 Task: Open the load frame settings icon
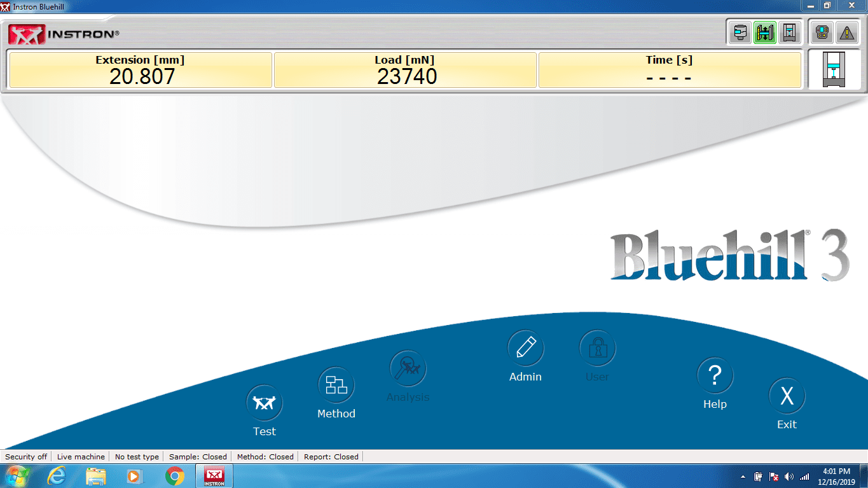(789, 32)
